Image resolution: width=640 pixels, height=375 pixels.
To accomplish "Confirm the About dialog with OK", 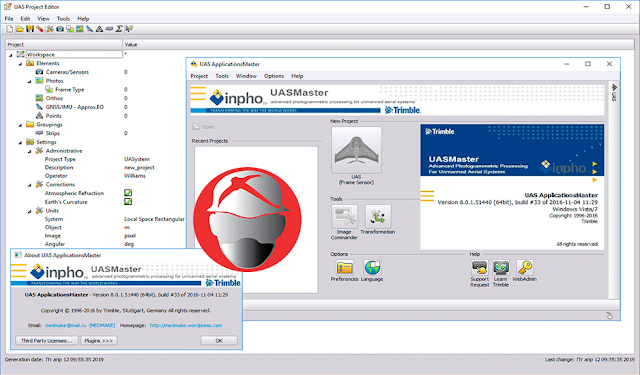I will pos(219,340).
